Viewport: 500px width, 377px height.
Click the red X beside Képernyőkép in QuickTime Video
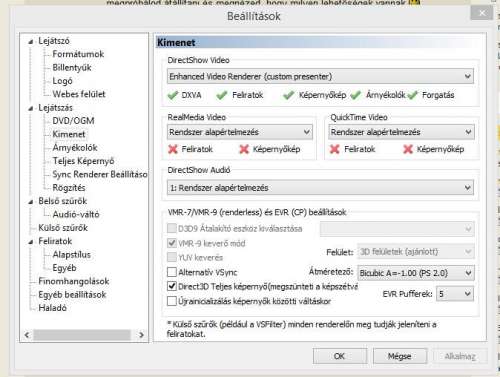pos(408,149)
